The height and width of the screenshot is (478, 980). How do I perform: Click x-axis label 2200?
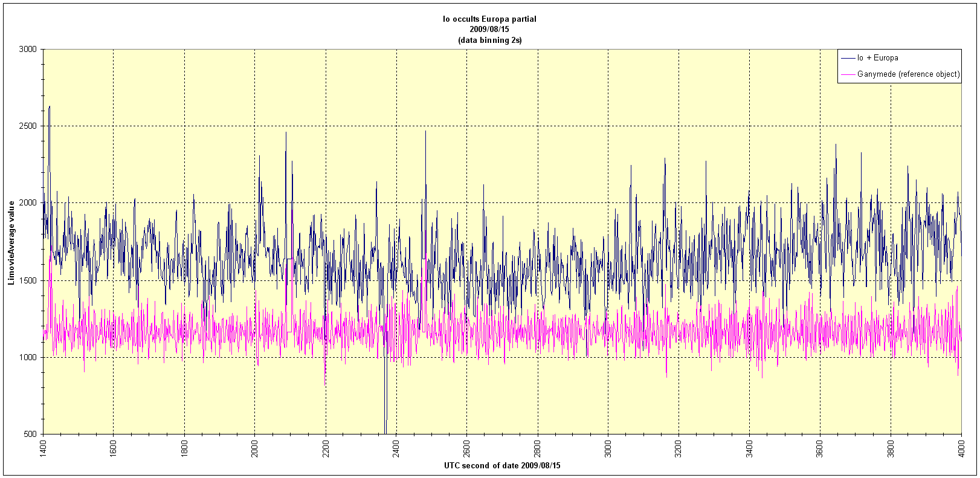(x=326, y=448)
